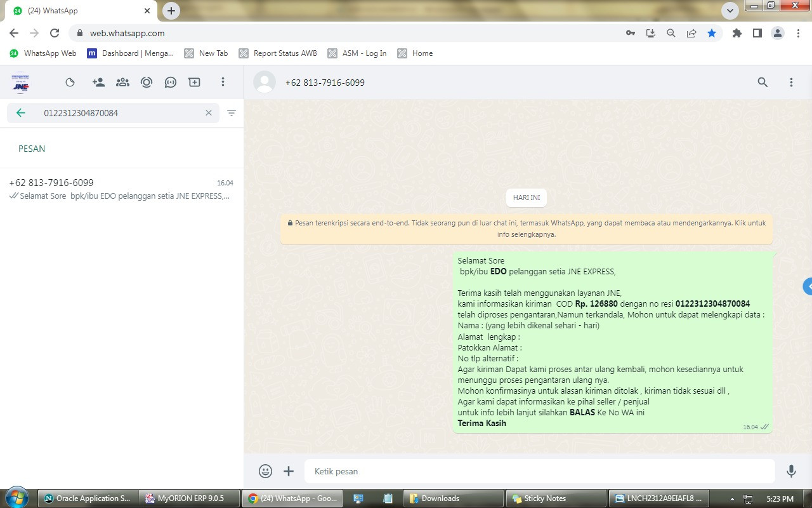Open Chrome profile avatar
This screenshot has height=508, width=812.
(x=778, y=33)
